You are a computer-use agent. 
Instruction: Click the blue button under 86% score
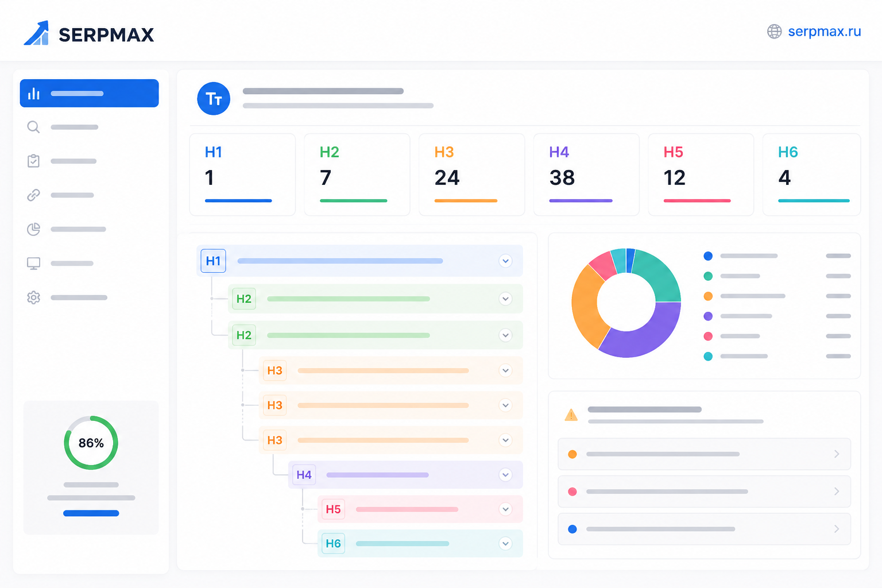pos(91,513)
